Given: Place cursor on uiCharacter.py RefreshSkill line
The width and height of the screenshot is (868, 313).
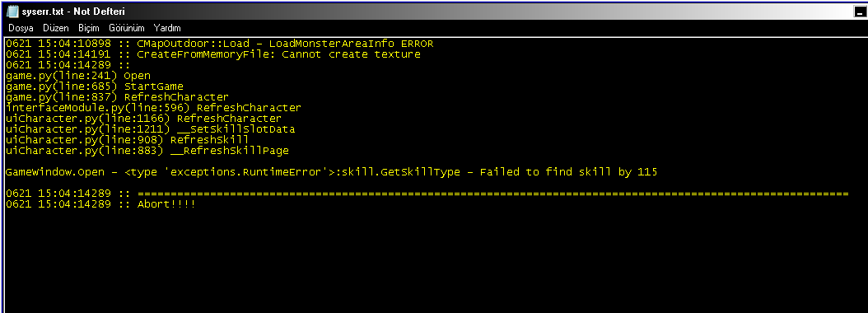Looking at the screenshot, I should point(127,139).
